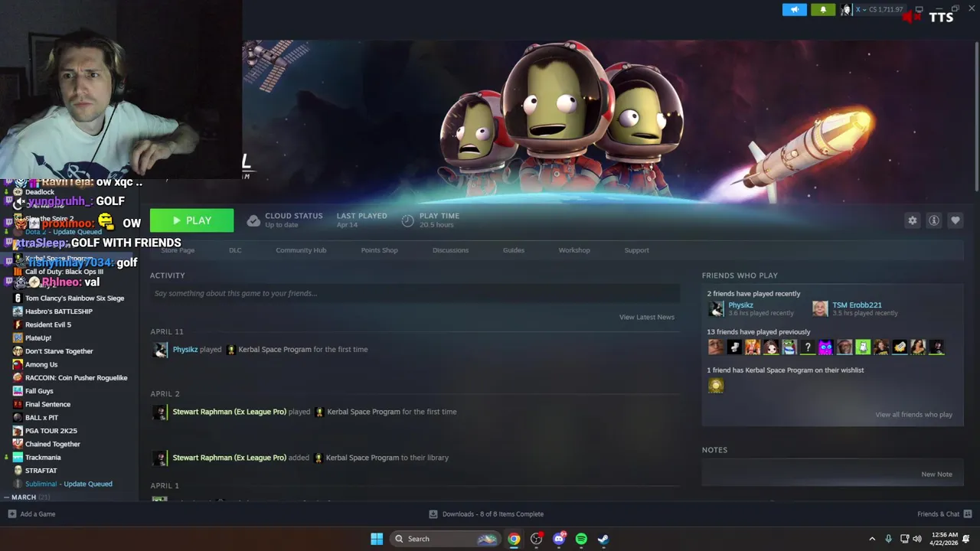
Task: Select purple owl avatar in previous players
Action: click(x=826, y=347)
